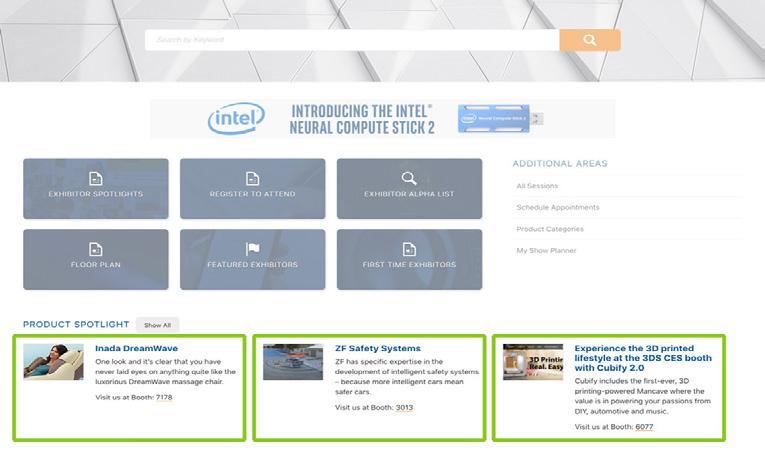
Task: Open the Cubify 2.0 3D printed lifestyle title
Action: tap(643, 358)
